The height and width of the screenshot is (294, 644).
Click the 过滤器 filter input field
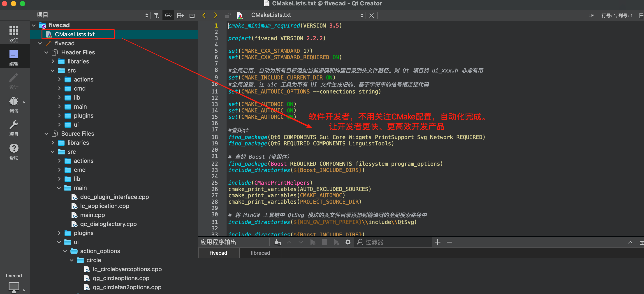pyautogui.click(x=393, y=242)
